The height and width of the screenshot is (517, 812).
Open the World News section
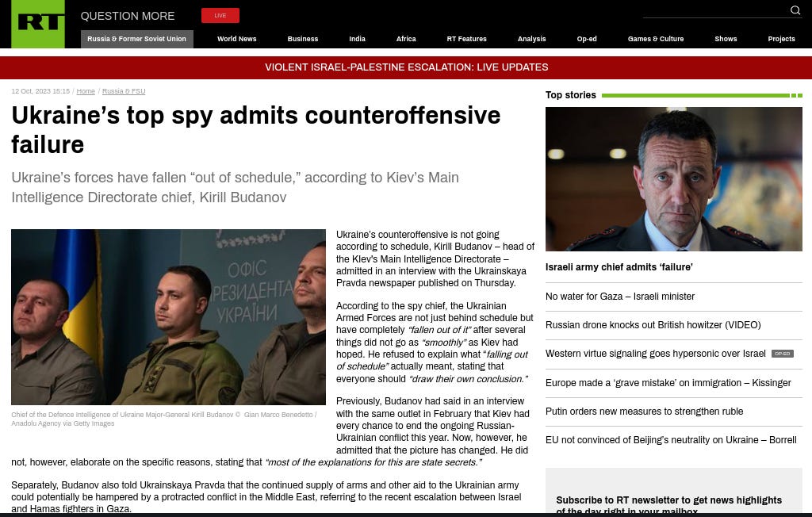[236, 39]
